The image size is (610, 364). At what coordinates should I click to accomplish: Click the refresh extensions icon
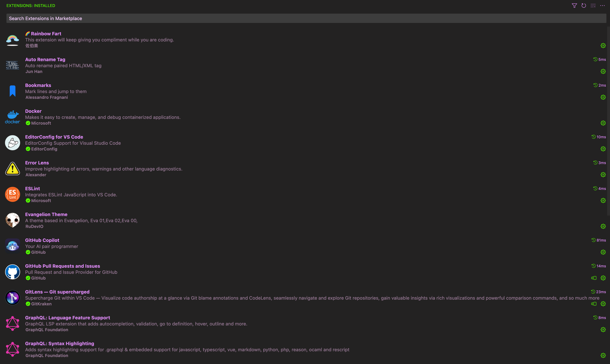point(583,6)
